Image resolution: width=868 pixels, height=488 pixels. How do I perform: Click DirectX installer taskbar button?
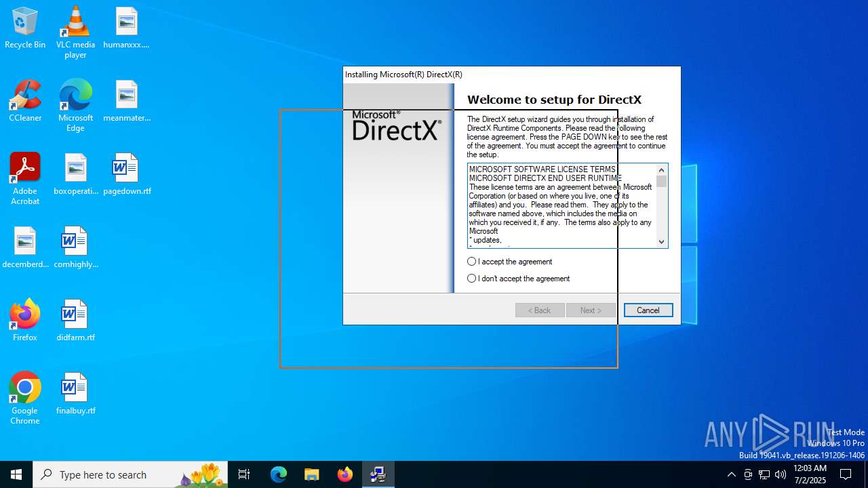378,474
